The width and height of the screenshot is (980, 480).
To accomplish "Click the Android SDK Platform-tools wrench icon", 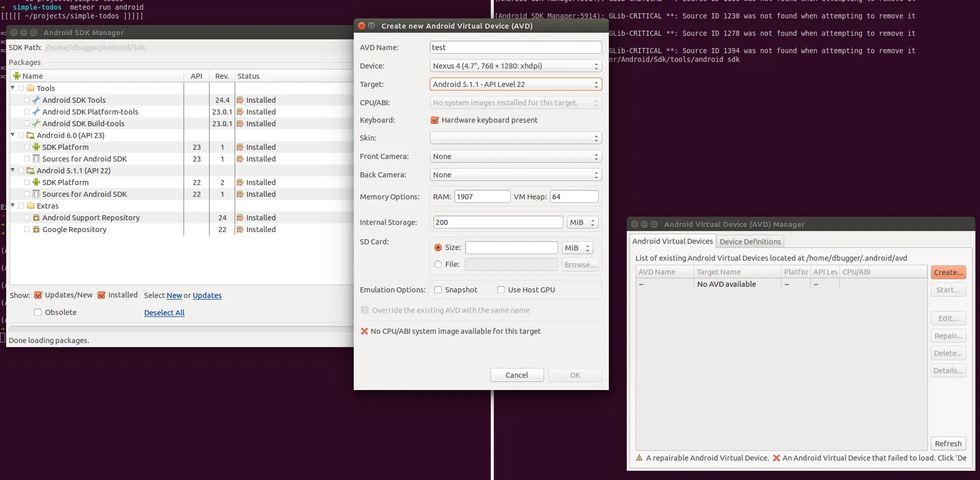I will click(36, 112).
